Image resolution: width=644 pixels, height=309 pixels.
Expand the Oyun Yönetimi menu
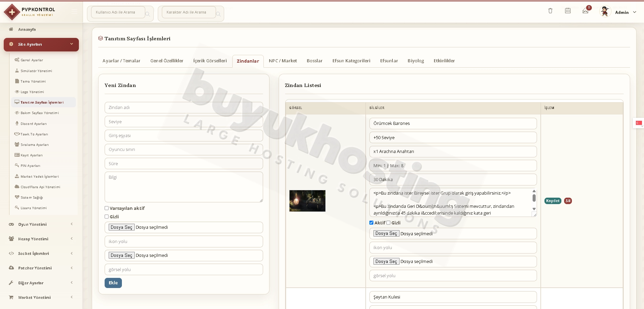pyautogui.click(x=41, y=224)
